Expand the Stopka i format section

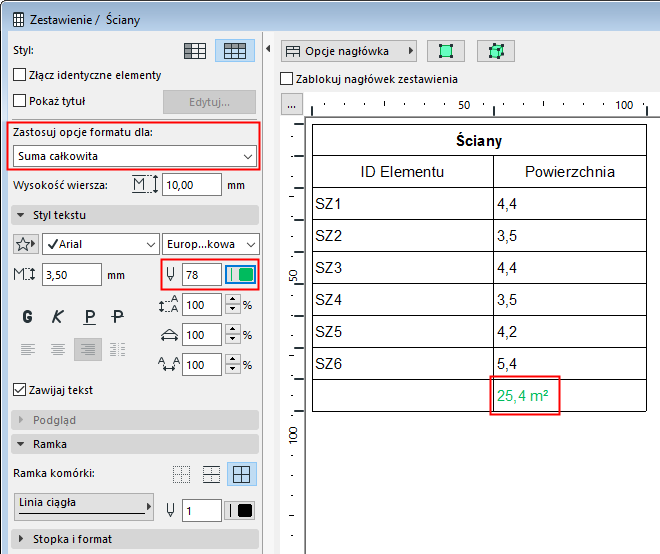pos(135,539)
